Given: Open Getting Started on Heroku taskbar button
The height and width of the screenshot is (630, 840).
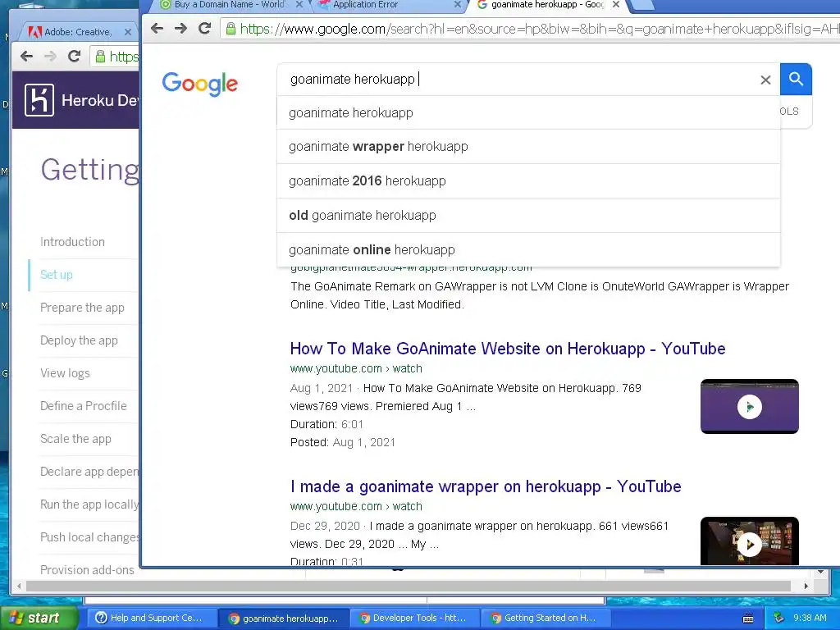Looking at the screenshot, I should point(544,619).
